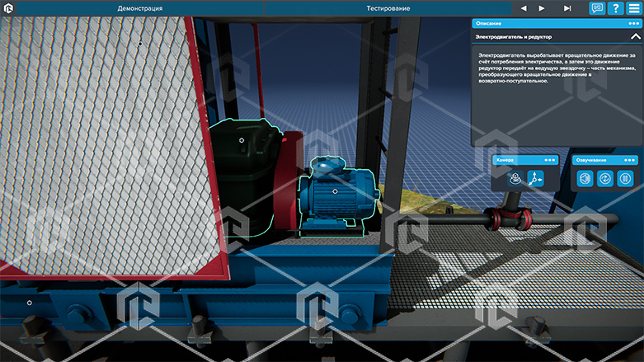Viewport: 644px width, 362px height.
Task: Select the orbit camera mode icon
Action: [515, 178]
